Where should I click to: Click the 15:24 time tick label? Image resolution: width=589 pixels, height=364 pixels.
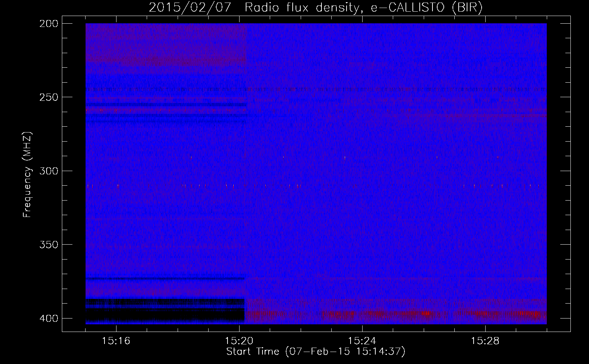[362, 341]
